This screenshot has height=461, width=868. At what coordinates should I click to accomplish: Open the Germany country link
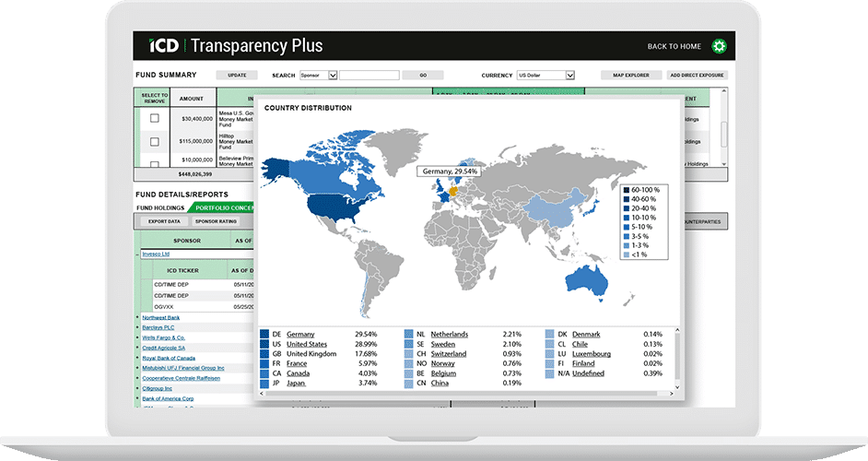tap(300, 334)
